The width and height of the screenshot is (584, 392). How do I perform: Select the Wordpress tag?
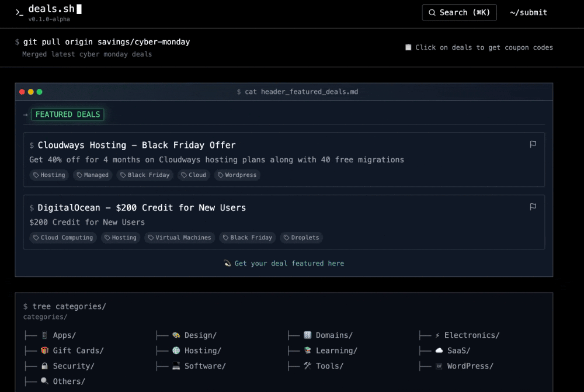pyautogui.click(x=237, y=175)
